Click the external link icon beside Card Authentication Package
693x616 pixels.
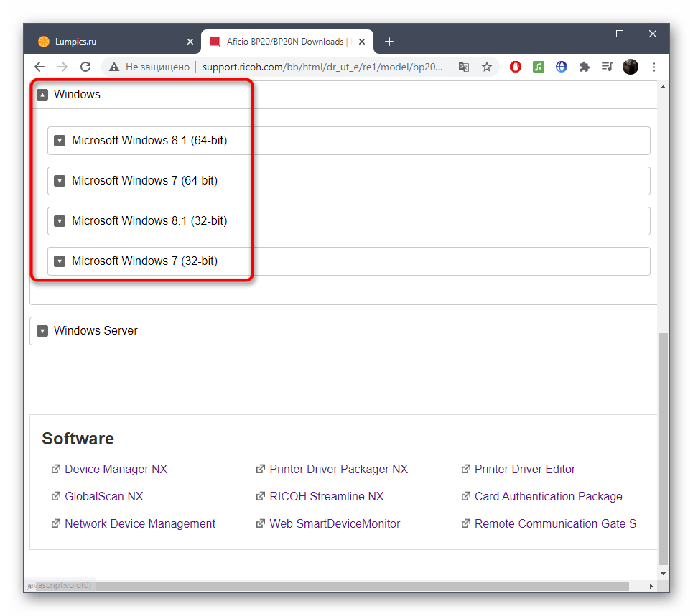point(466,496)
